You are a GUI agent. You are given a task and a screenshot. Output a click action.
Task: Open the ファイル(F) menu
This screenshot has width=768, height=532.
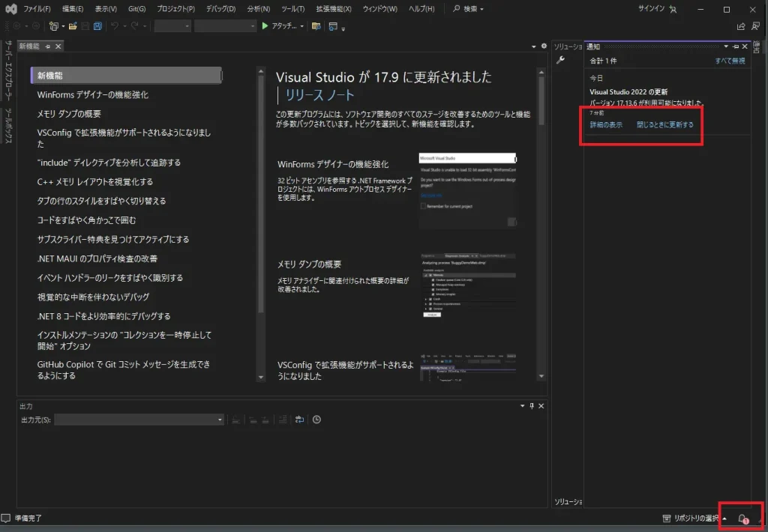pos(37,9)
